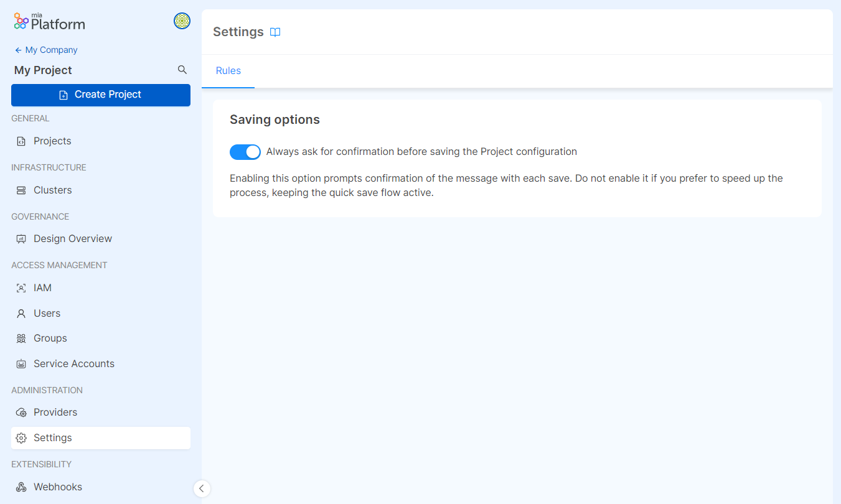Disable confirmation before saving Project configuration

tap(245, 152)
